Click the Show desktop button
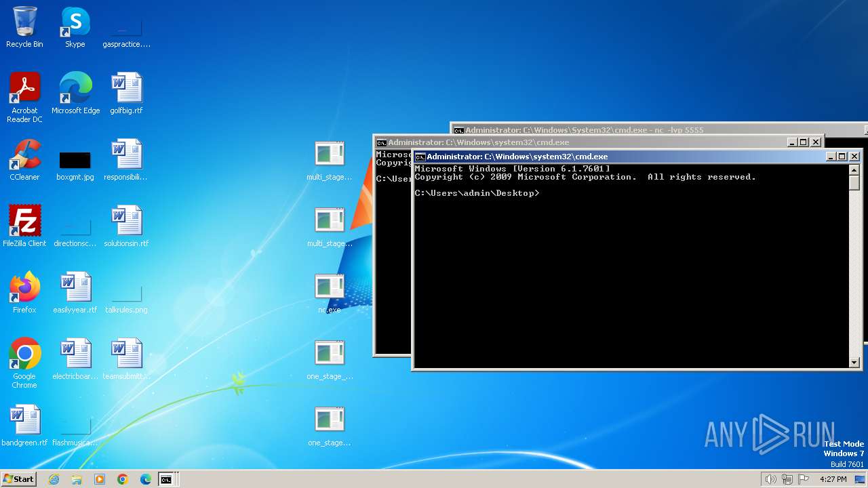 pos(861,479)
